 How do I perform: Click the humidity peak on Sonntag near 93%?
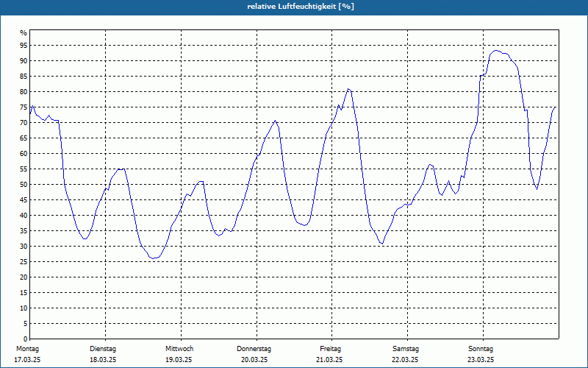click(x=496, y=50)
